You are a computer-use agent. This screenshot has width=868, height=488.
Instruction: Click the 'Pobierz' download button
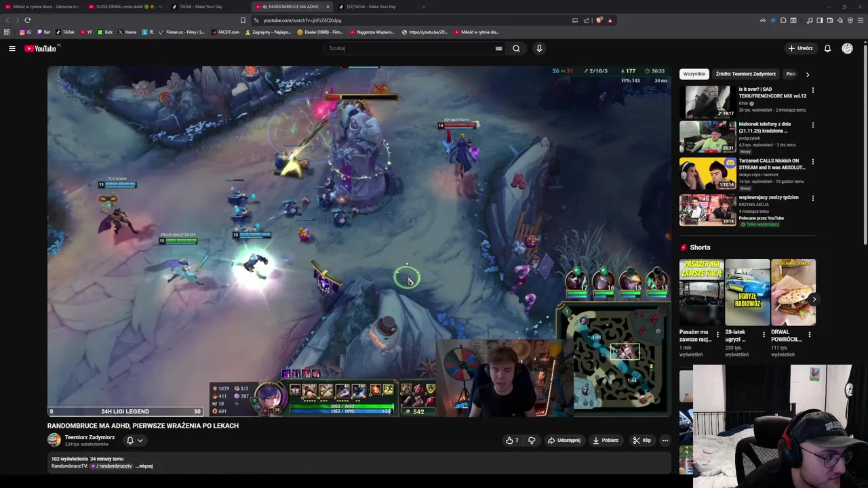tap(605, 441)
